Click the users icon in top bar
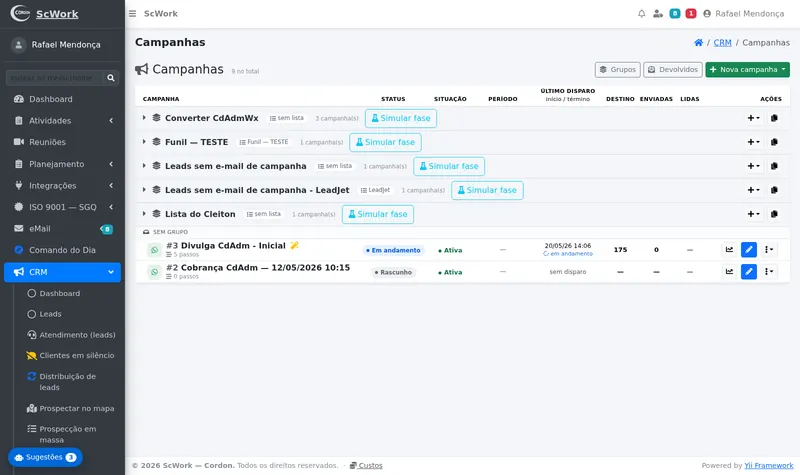Viewport: 800px width, 475px height. point(658,14)
